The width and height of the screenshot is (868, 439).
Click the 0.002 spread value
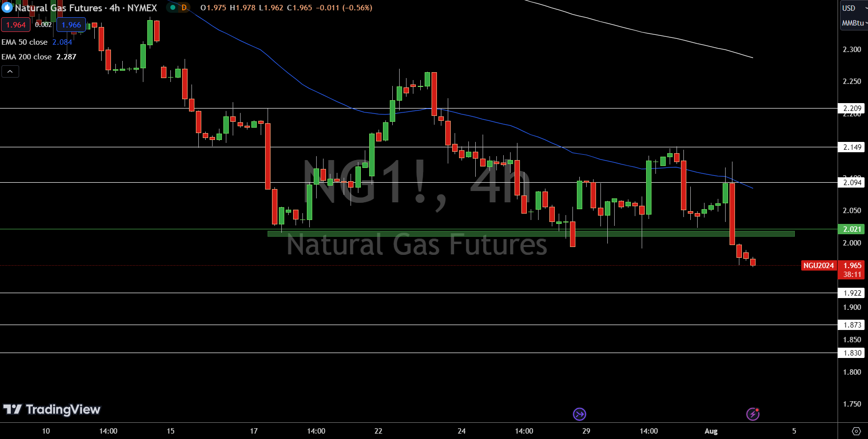click(x=43, y=25)
